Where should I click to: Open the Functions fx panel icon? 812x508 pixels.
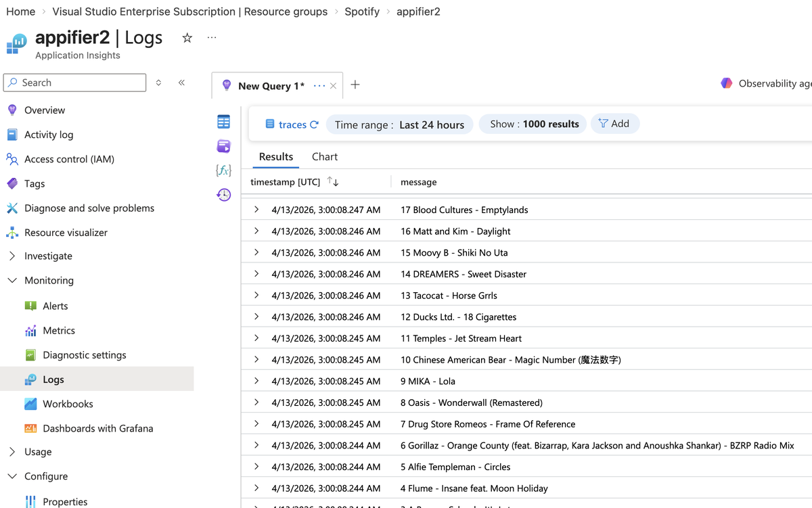[224, 170]
